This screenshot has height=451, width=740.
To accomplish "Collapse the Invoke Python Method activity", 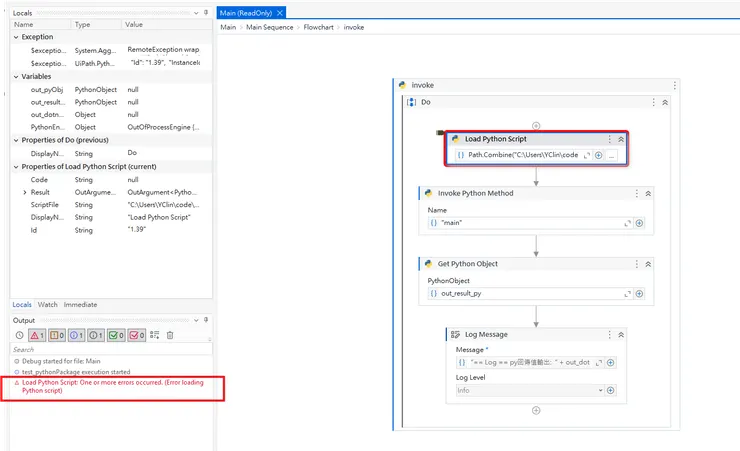I will 648,193.
